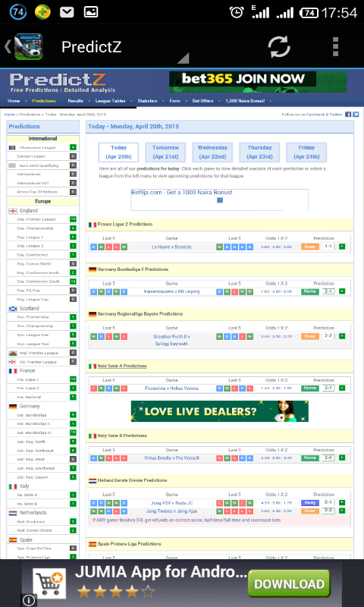Open the Results item in the navigation bar

[75, 101]
